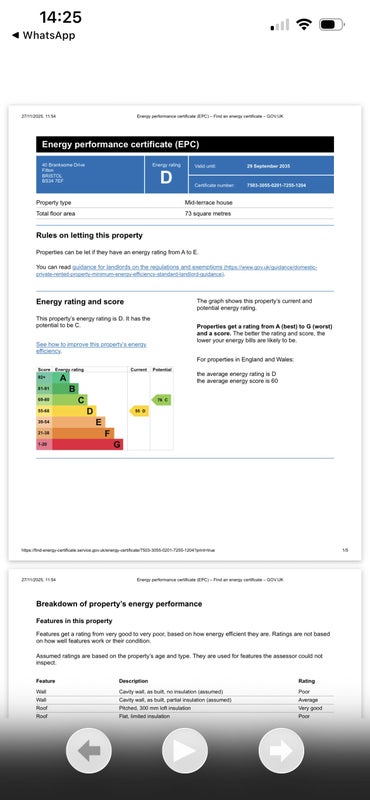This screenshot has height=800, width=370.
Task: Tap the first EPC page thumbnail
Action: click(x=185, y=333)
